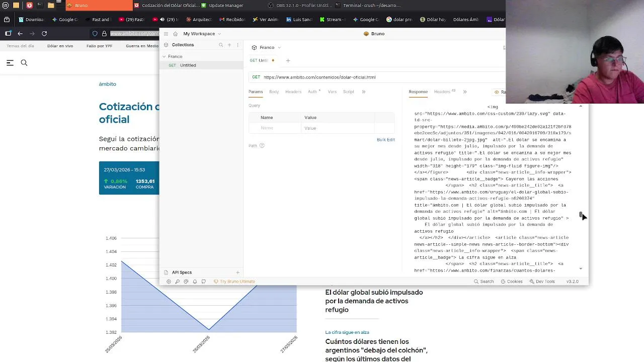Open the key-shaped icon in Bruno's status bar
The height and width of the screenshot is (362, 644).
coord(177,282)
